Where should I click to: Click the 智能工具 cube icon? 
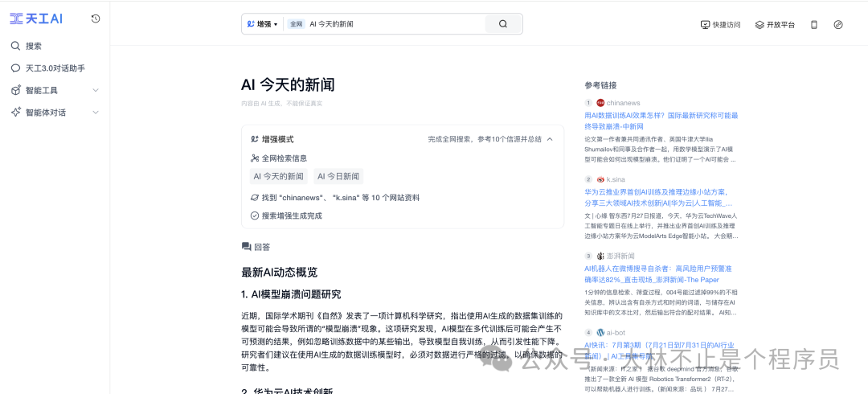point(15,90)
